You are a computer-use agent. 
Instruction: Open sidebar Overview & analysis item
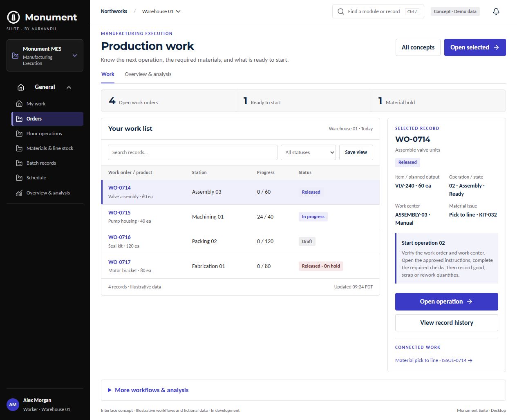click(47, 193)
